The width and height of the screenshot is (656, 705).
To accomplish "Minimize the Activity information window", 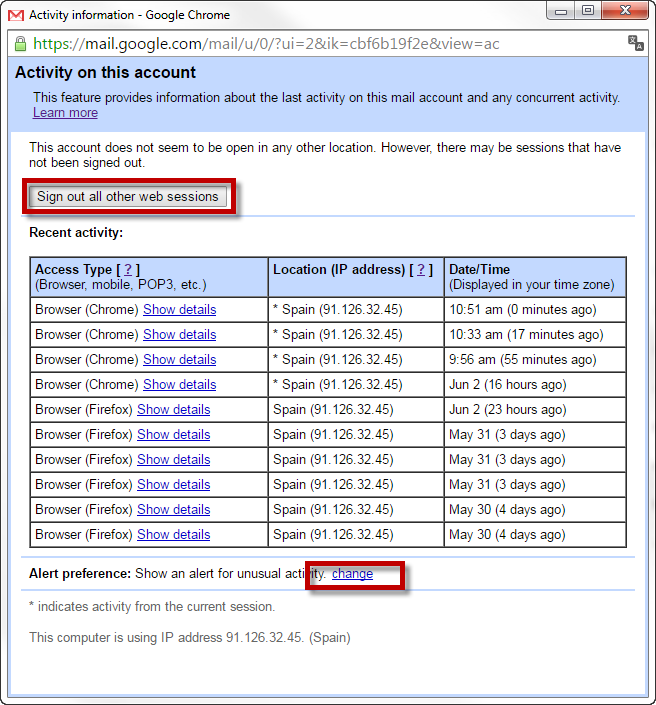I will point(559,11).
